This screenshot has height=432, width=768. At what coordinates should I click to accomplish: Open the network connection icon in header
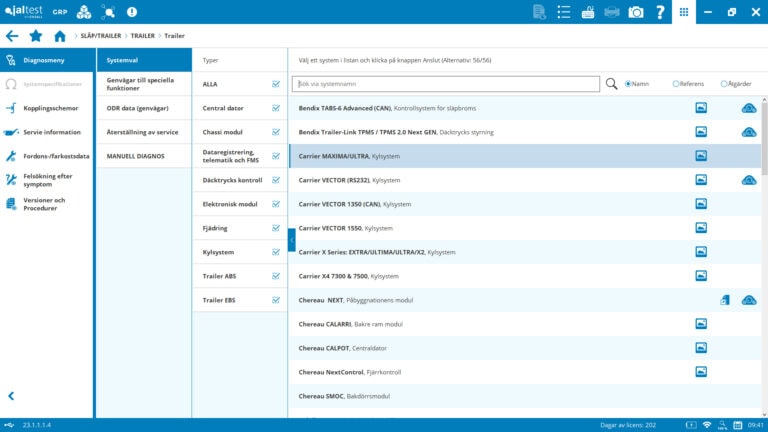pos(108,12)
